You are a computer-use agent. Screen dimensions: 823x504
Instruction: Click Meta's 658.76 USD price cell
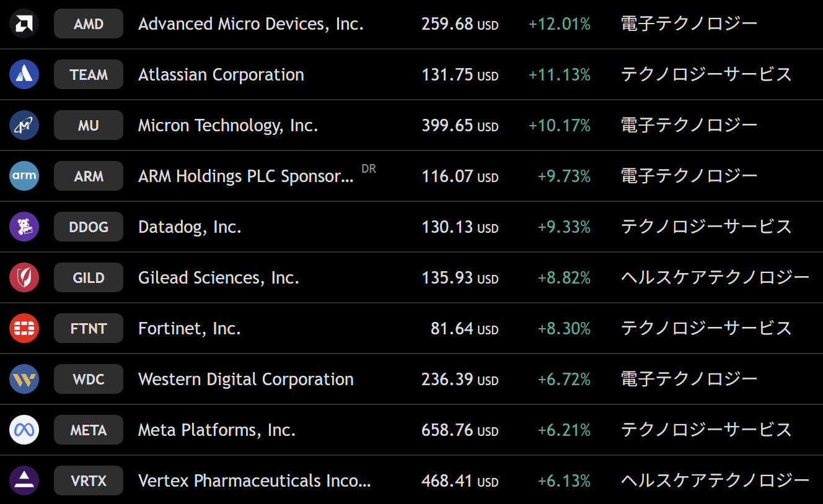click(x=459, y=430)
